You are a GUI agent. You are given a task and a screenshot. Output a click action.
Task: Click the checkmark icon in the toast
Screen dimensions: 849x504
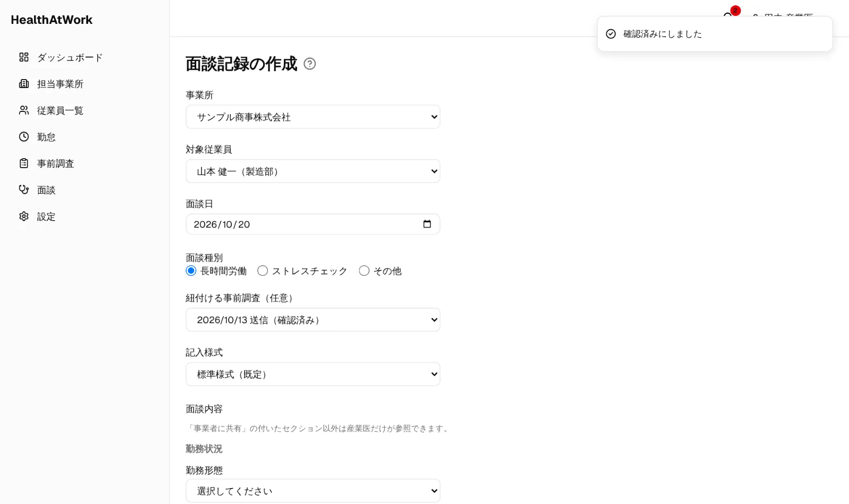tap(611, 34)
